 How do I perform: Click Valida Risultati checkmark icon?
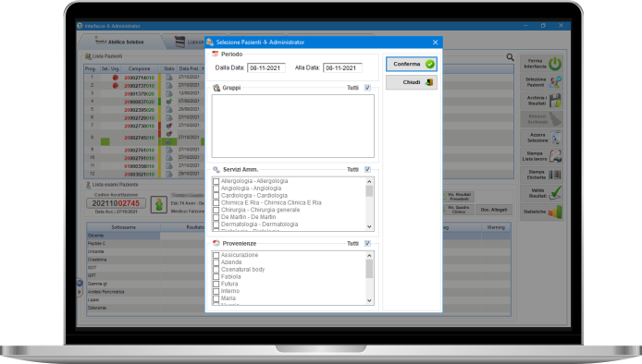tap(556, 193)
